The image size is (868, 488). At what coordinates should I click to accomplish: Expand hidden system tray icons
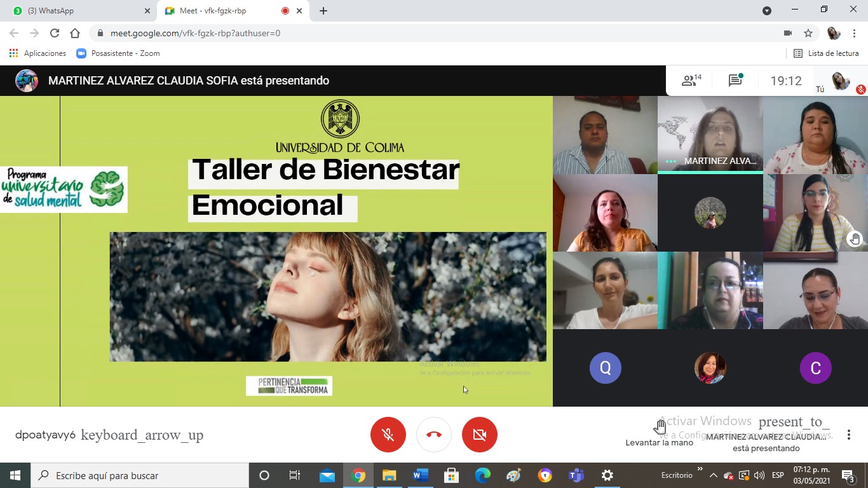pos(713,475)
